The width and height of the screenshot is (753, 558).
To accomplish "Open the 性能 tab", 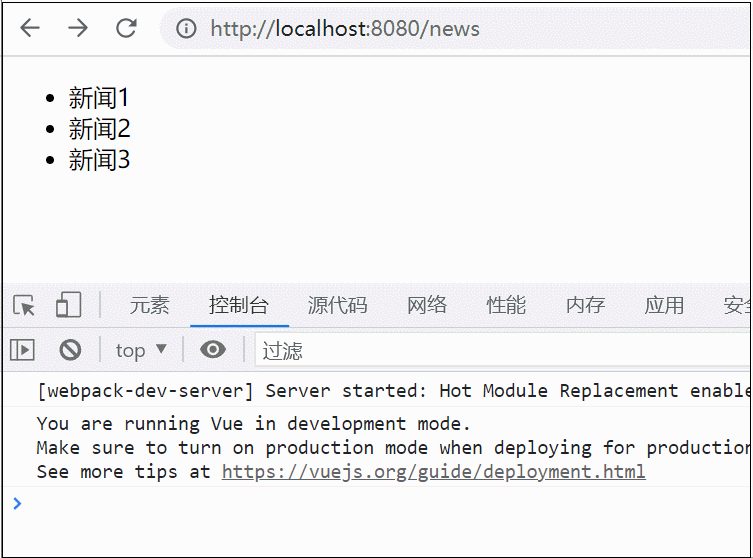I will point(506,305).
